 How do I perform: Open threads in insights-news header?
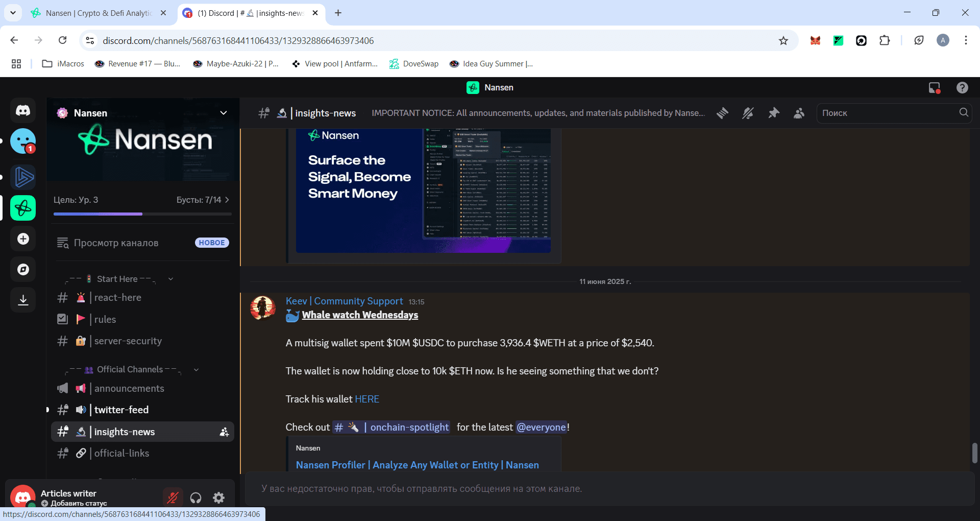[722, 113]
